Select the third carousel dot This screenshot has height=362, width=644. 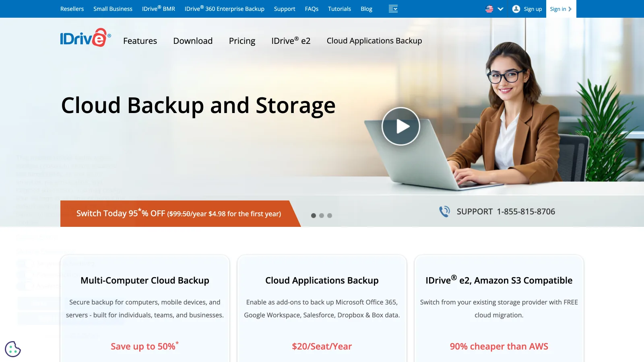tap(330, 216)
